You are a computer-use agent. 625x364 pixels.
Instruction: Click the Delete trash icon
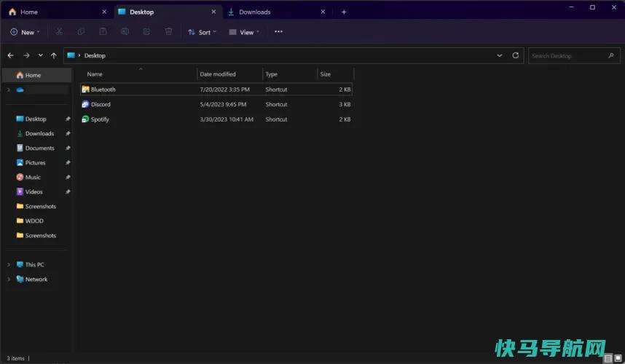tap(168, 31)
